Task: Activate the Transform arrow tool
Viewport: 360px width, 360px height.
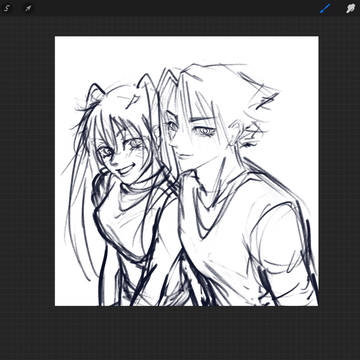Action: pos(28,8)
